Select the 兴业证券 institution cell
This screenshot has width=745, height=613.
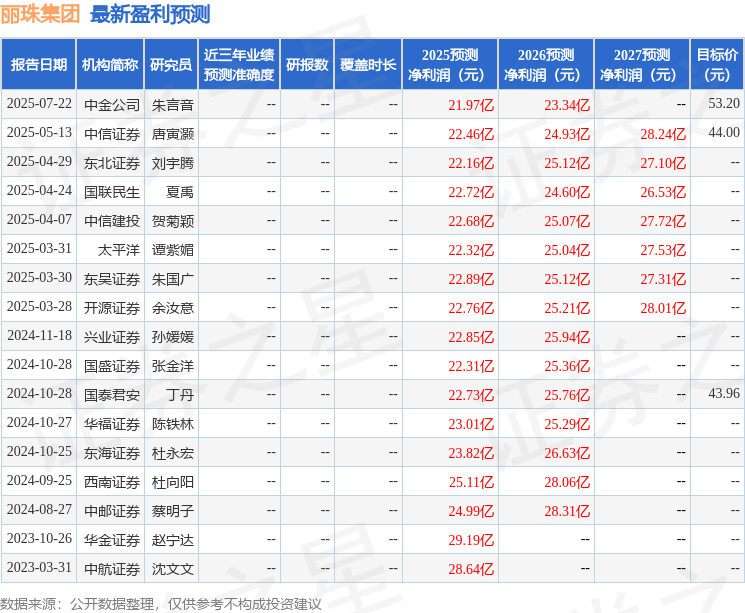coord(112,337)
